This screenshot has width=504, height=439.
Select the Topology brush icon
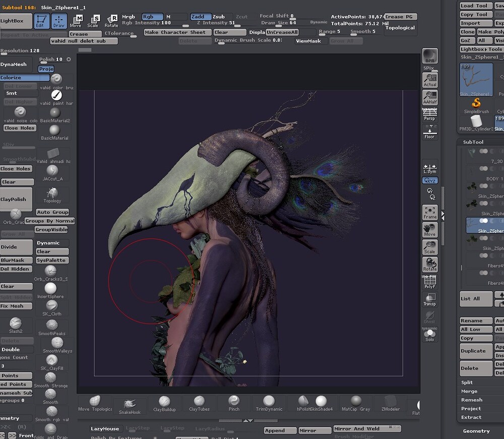(52, 195)
